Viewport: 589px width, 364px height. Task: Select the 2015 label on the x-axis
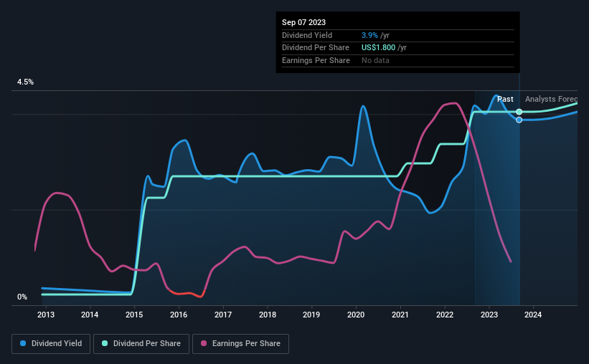tap(134, 315)
